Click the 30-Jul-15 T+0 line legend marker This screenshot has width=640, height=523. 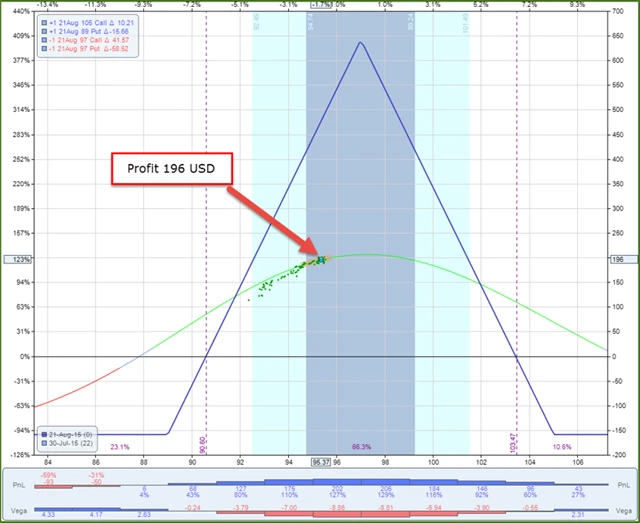44,443
